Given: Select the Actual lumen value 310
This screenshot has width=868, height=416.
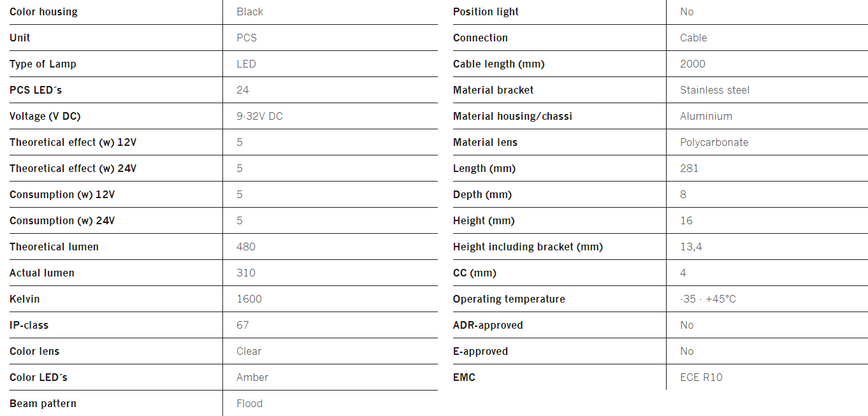Looking at the screenshot, I should (246, 273).
